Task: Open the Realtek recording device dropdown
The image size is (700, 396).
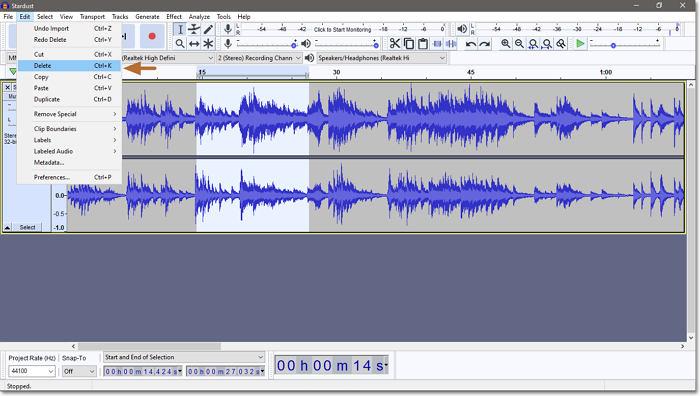Action: (x=168, y=58)
